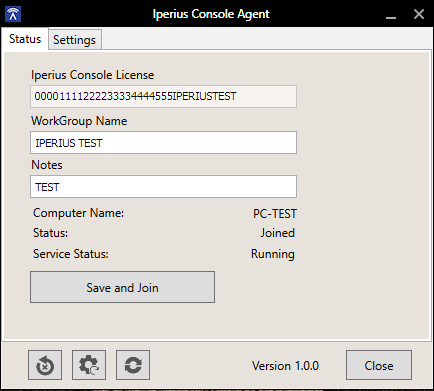Click the Iperius antenna app icon
The width and height of the screenshot is (434, 391).
pos(13,14)
